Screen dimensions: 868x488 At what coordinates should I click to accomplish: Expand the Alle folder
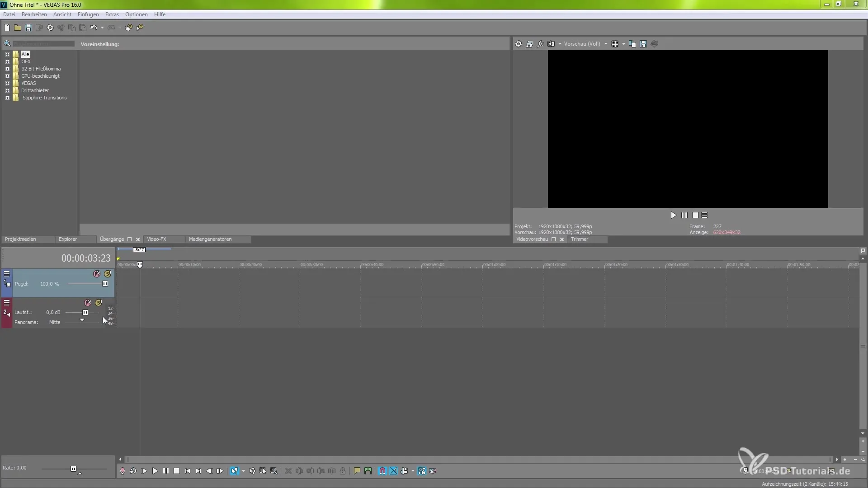(x=7, y=54)
